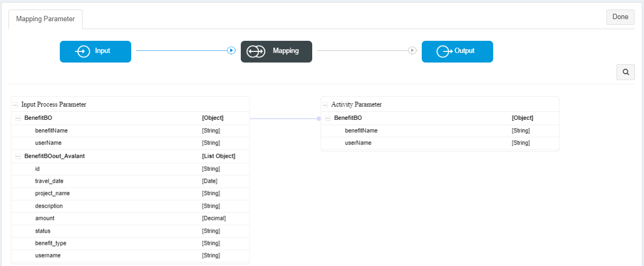Click the [Decimal] type of amount
Viewport: 644px width, 266px height.
click(214, 218)
